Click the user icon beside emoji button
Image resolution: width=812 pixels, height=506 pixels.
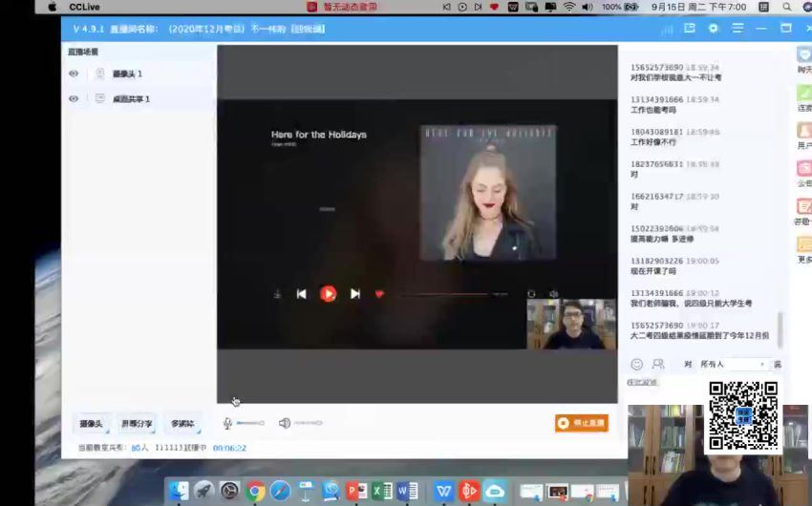658,365
